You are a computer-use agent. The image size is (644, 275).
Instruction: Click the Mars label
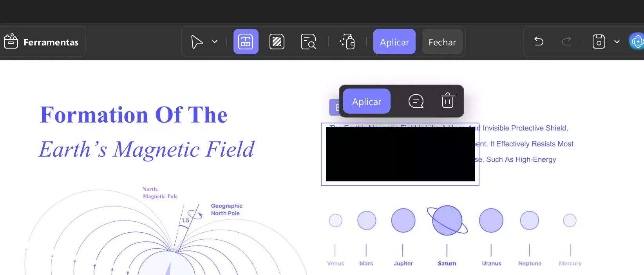point(366,263)
